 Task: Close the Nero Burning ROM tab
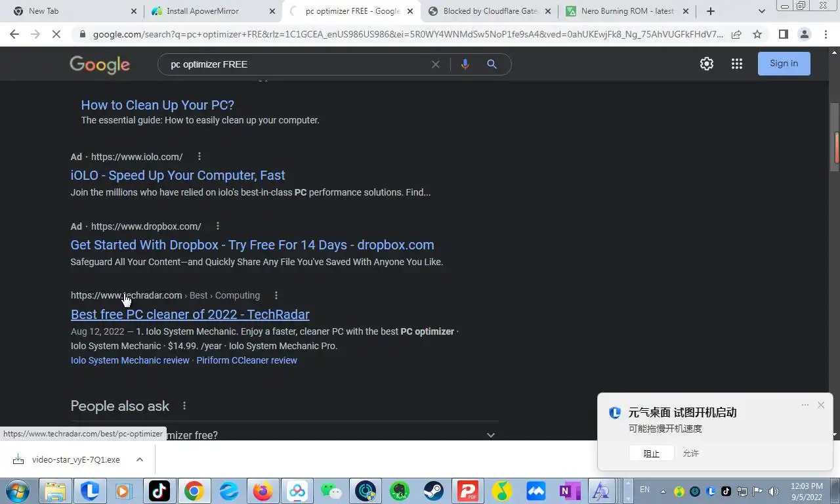tap(686, 11)
